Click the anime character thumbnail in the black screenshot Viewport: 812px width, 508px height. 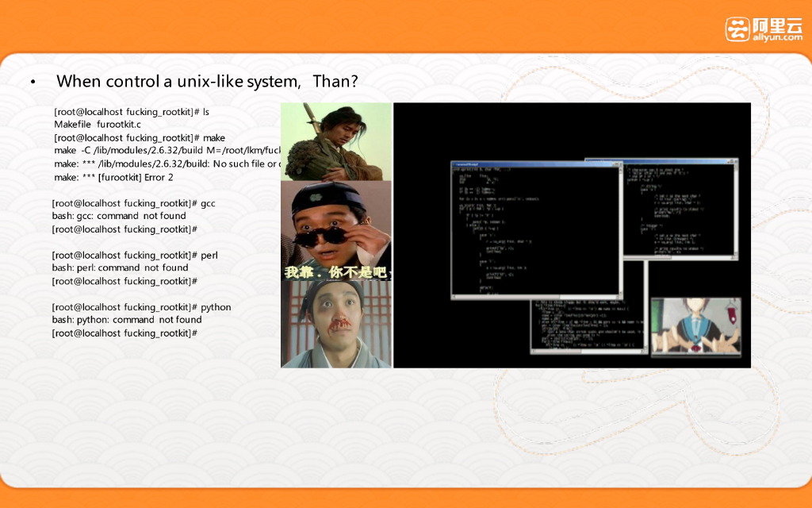(x=695, y=326)
